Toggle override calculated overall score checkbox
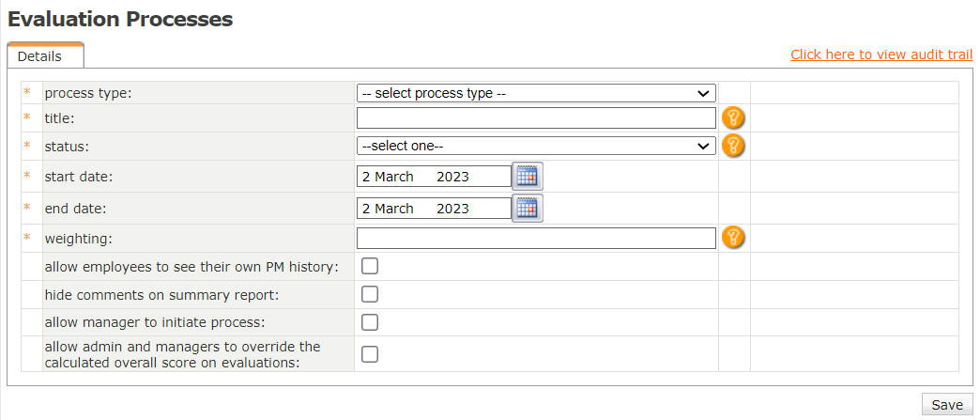The image size is (980, 420). [x=370, y=354]
